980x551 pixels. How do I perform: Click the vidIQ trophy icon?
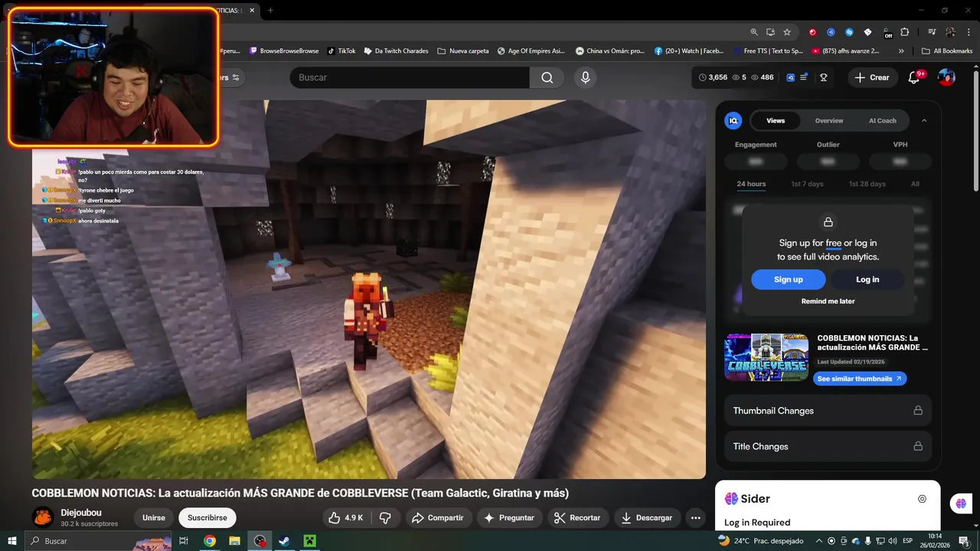tap(824, 77)
